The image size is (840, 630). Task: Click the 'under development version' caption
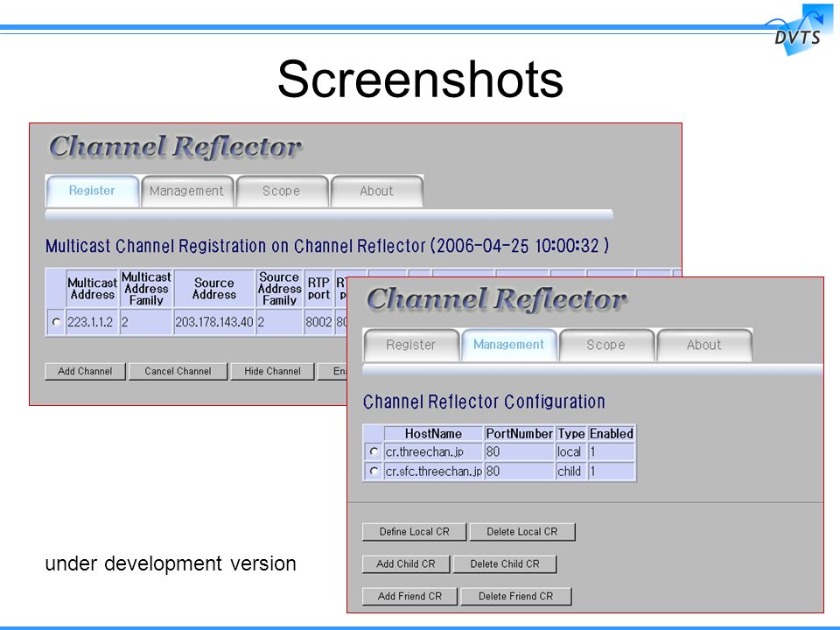tap(171, 563)
